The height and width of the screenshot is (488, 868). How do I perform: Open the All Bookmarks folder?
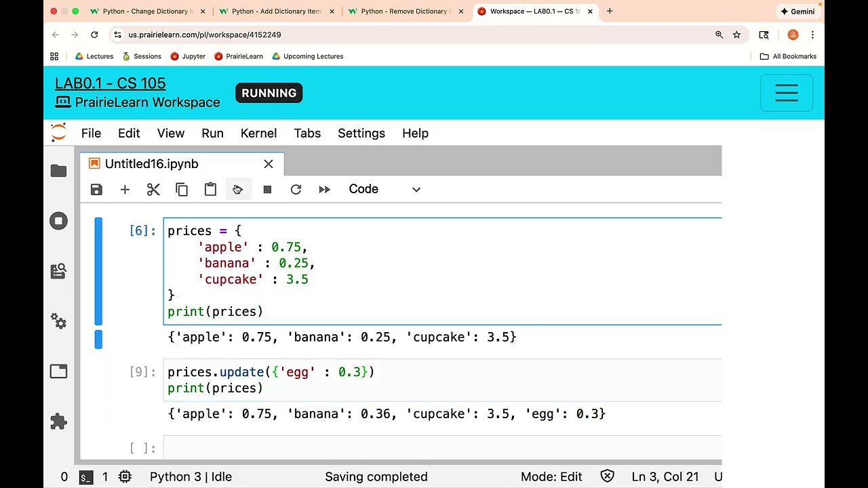pos(788,56)
